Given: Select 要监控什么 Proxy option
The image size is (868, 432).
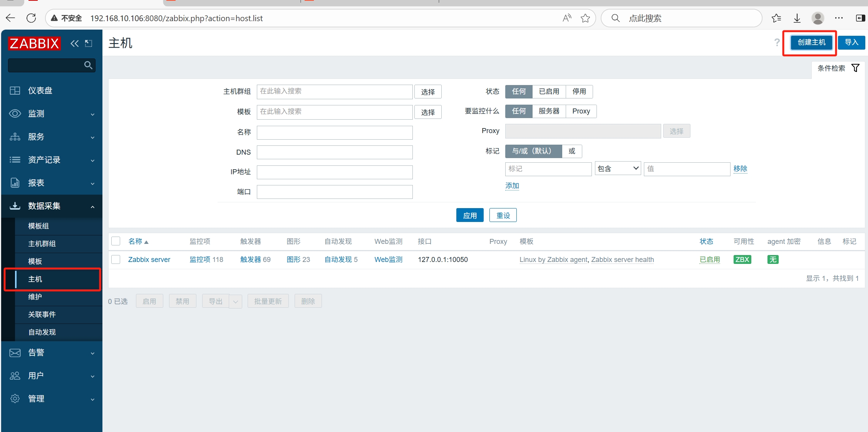Looking at the screenshot, I should 581,111.
